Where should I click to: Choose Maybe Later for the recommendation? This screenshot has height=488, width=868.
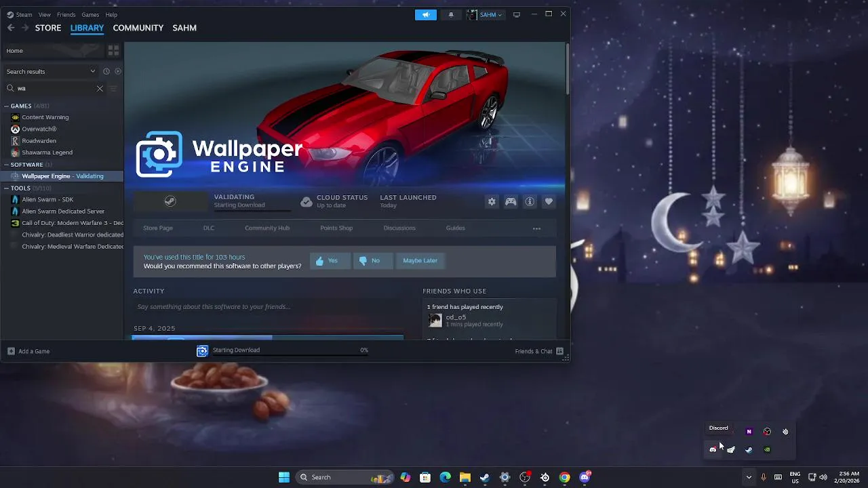coord(420,261)
